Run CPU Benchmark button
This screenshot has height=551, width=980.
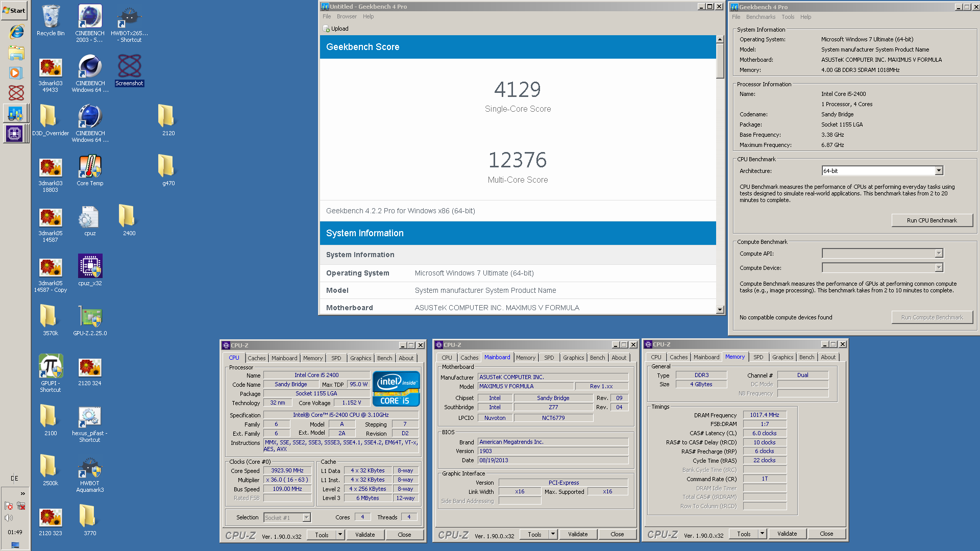(x=932, y=220)
